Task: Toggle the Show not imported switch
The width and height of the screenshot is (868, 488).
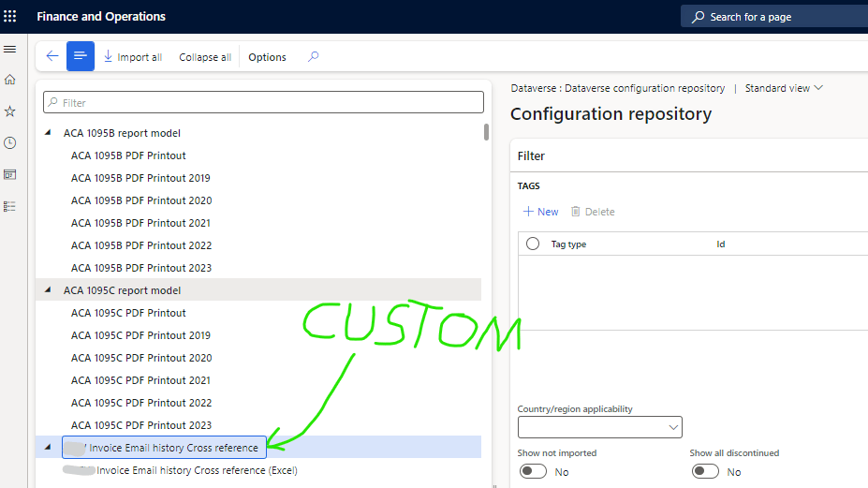Action: [534, 471]
